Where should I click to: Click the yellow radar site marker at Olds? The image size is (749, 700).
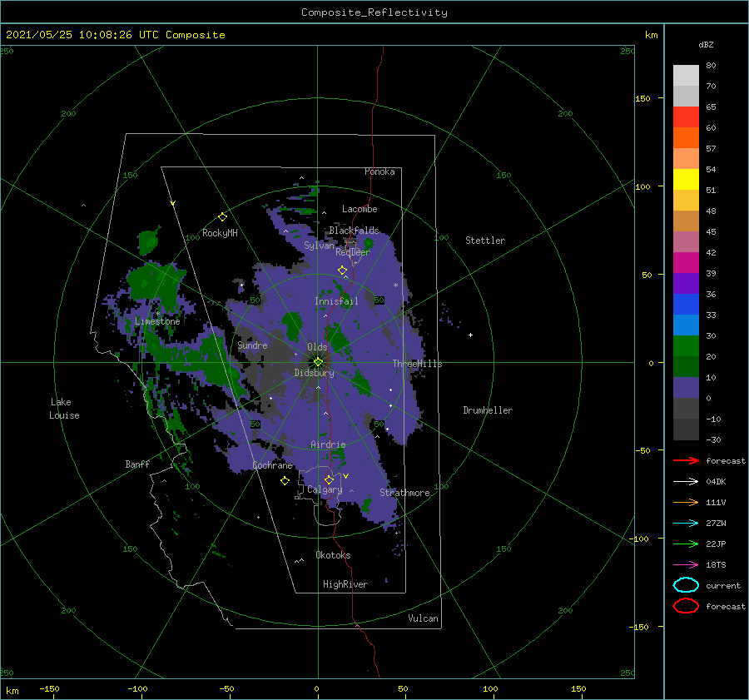click(x=318, y=362)
